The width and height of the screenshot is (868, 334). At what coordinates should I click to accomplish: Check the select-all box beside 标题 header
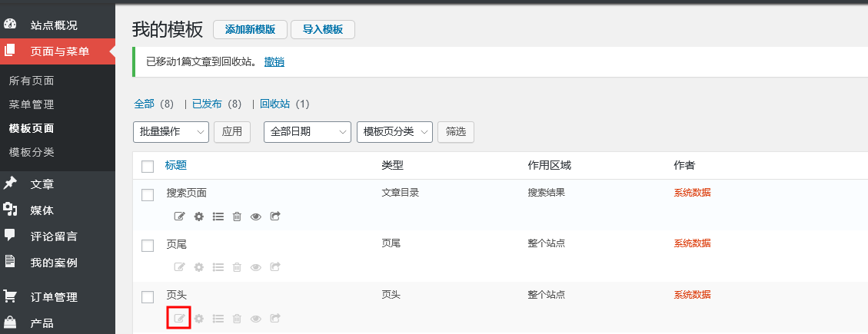coord(148,167)
